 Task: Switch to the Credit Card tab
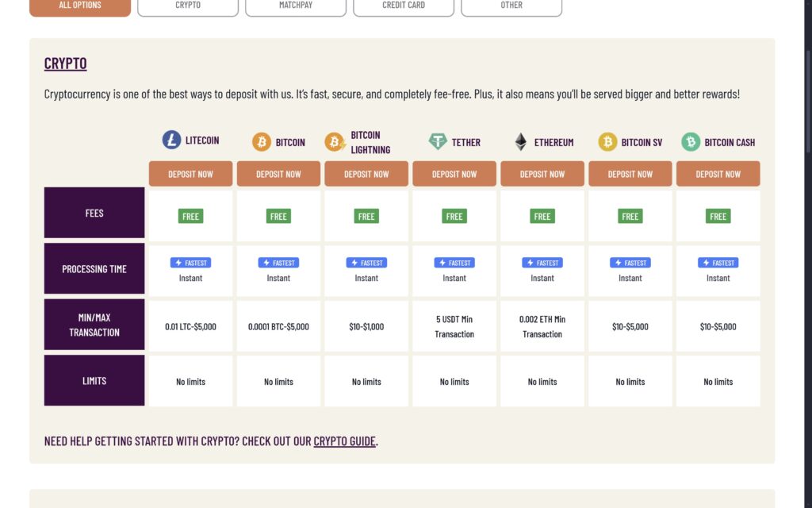tap(403, 6)
